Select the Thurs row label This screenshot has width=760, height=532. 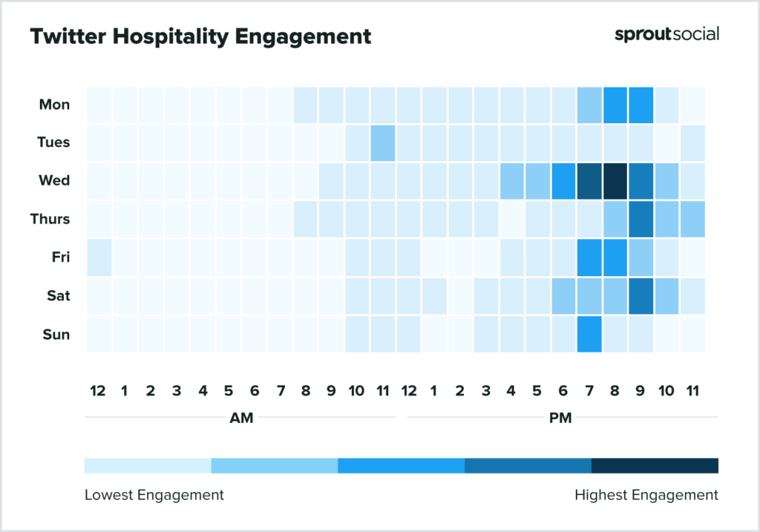pos(51,219)
